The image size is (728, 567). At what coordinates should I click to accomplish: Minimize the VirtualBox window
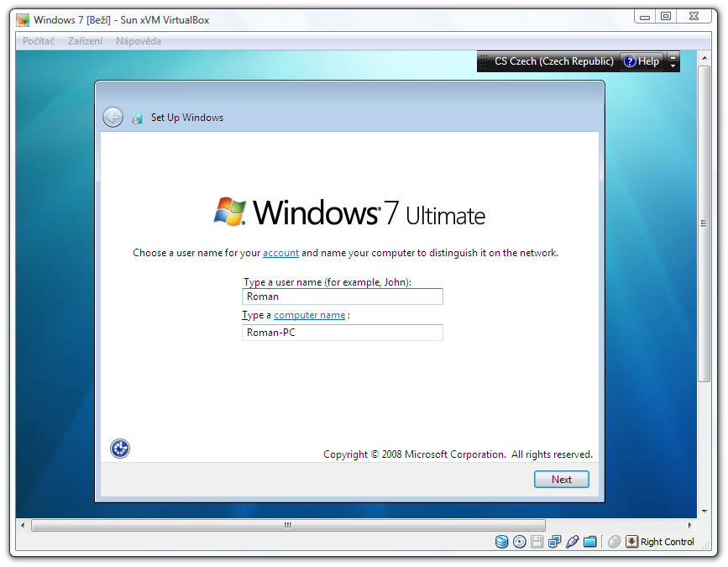(645, 17)
